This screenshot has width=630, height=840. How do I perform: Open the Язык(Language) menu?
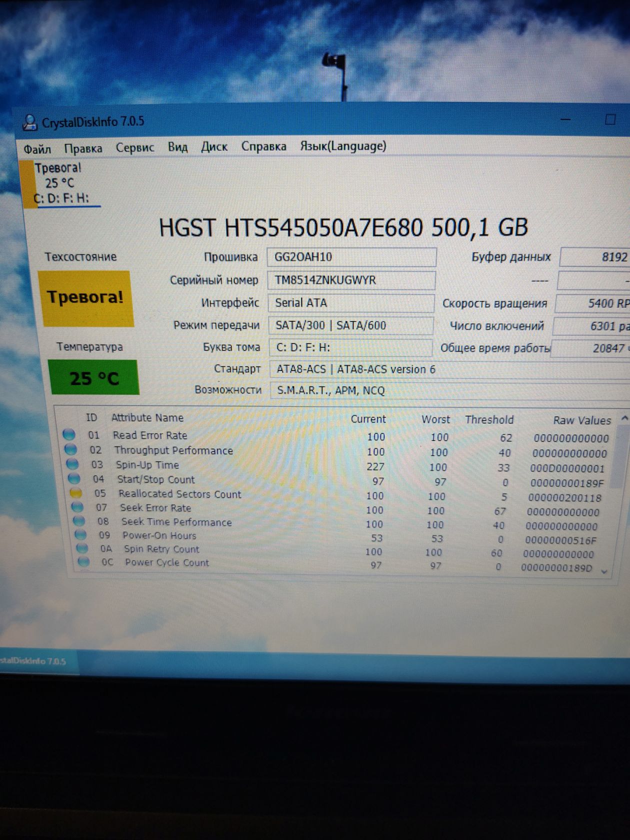343,146
